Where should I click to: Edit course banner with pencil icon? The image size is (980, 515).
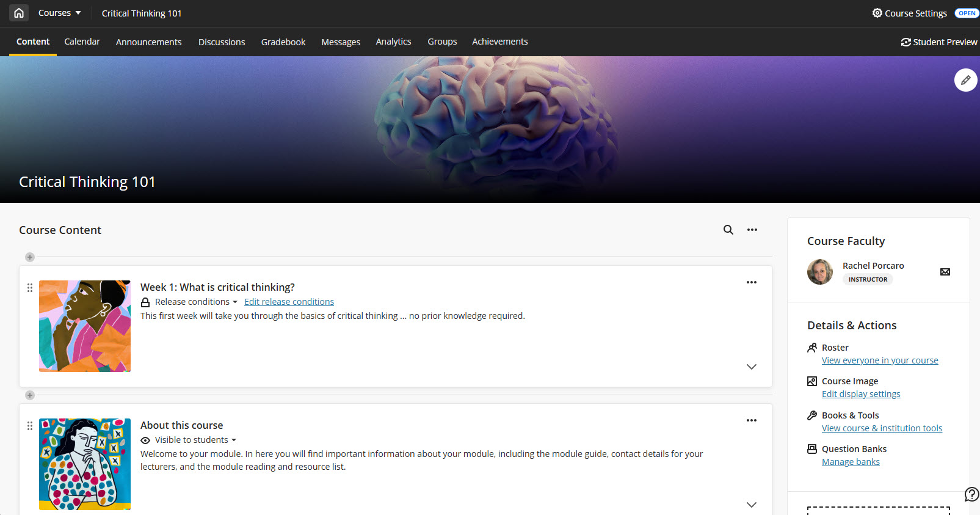click(966, 80)
